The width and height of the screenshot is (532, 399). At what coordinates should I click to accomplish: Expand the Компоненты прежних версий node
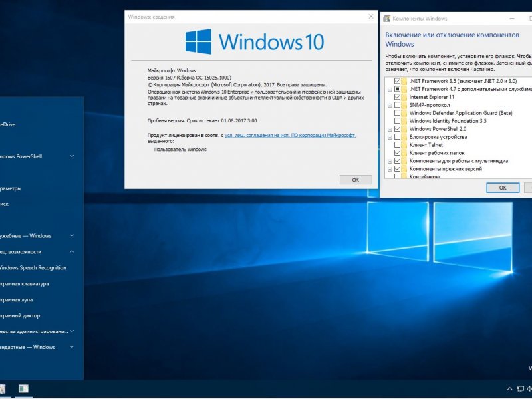click(390, 170)
